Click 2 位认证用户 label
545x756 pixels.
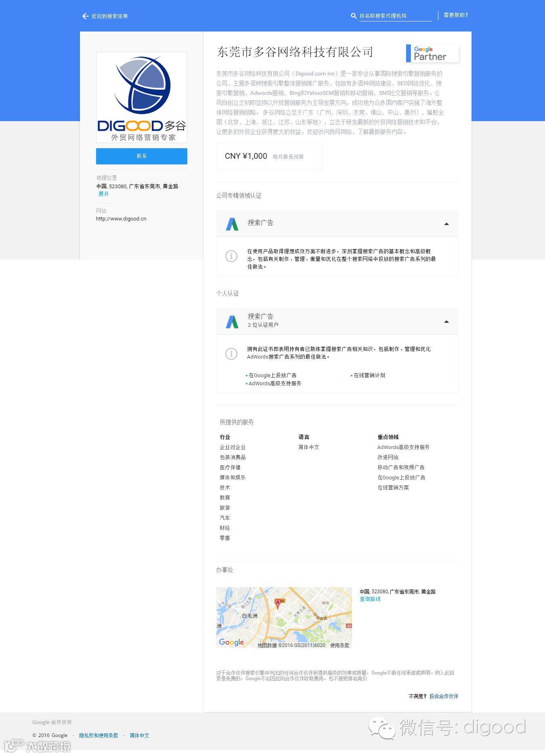pos(263,325)
